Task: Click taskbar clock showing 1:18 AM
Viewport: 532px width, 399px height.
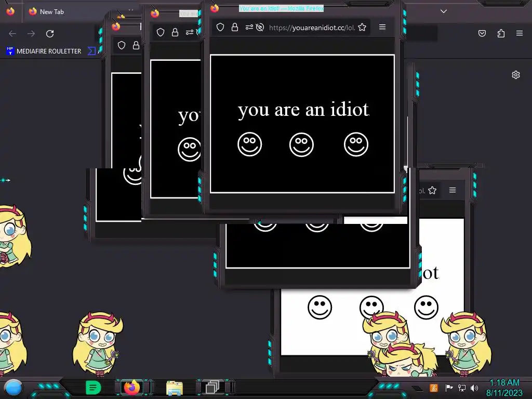Action: tap(504, 388)
